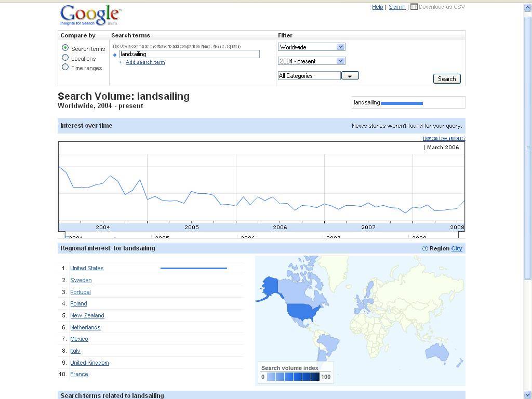Screen dimensions: 532x399
Task: Click the plus icon beside Add search term
Action: (121, 62)
